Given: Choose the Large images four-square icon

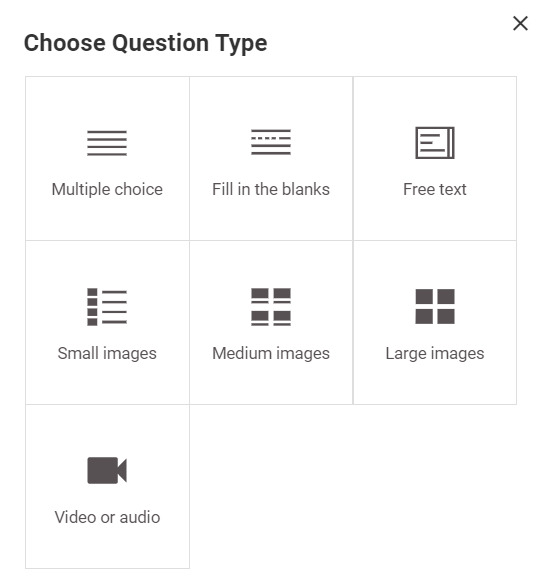Looking at the screenshot, I should point(435,306).
